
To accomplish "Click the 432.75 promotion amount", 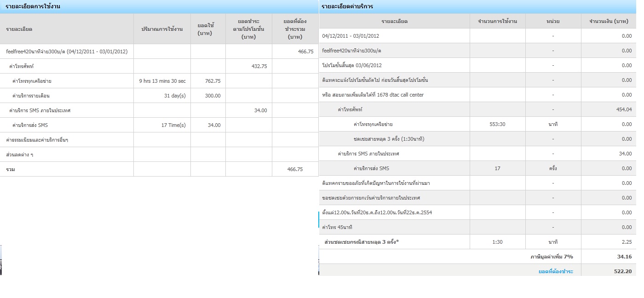I will (259, 66).
